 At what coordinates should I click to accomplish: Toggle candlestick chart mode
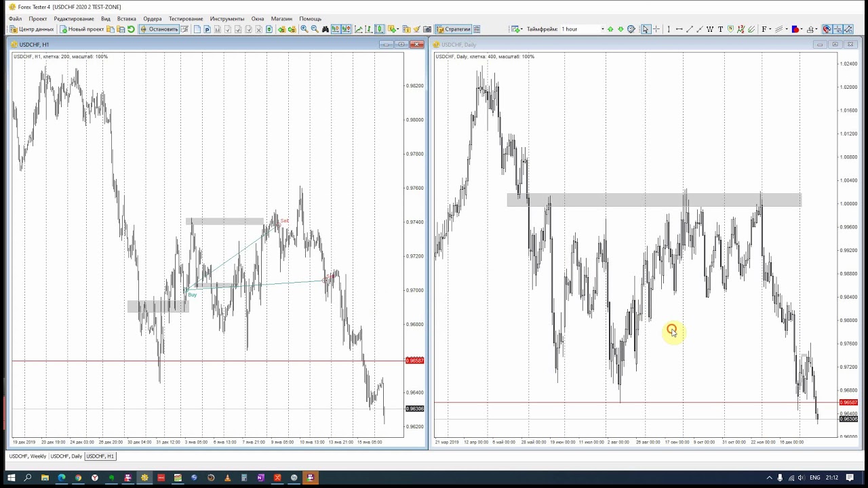point(380,29)
